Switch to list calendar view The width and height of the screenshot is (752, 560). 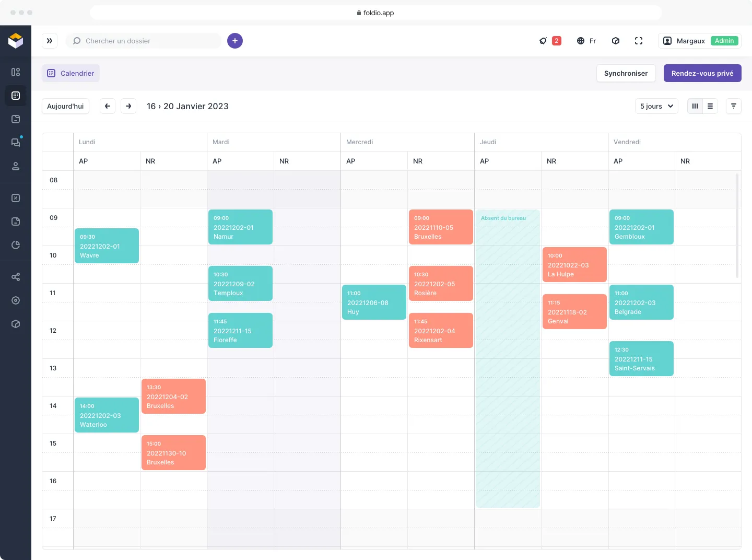(x=710, y=106)
